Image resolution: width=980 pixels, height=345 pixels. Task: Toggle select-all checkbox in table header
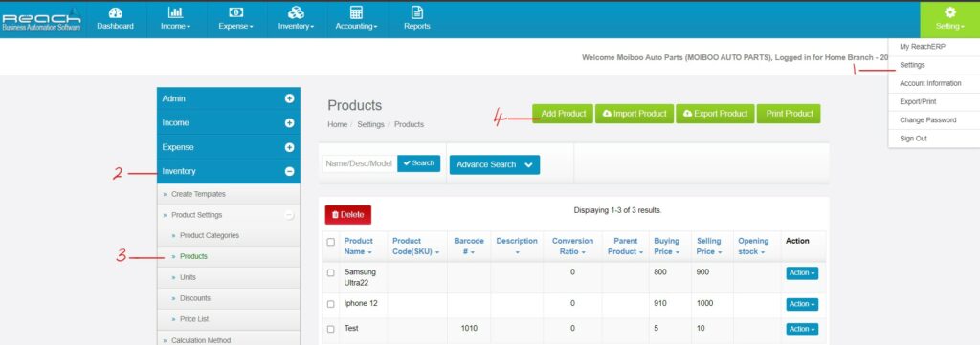pos(331,242)
